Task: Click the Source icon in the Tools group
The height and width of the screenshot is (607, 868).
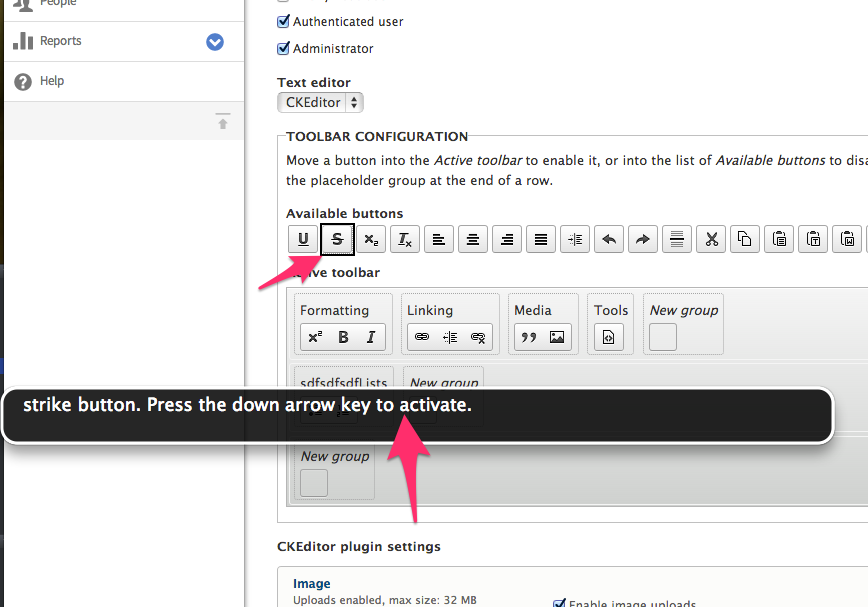Action: tap(610, 337)
